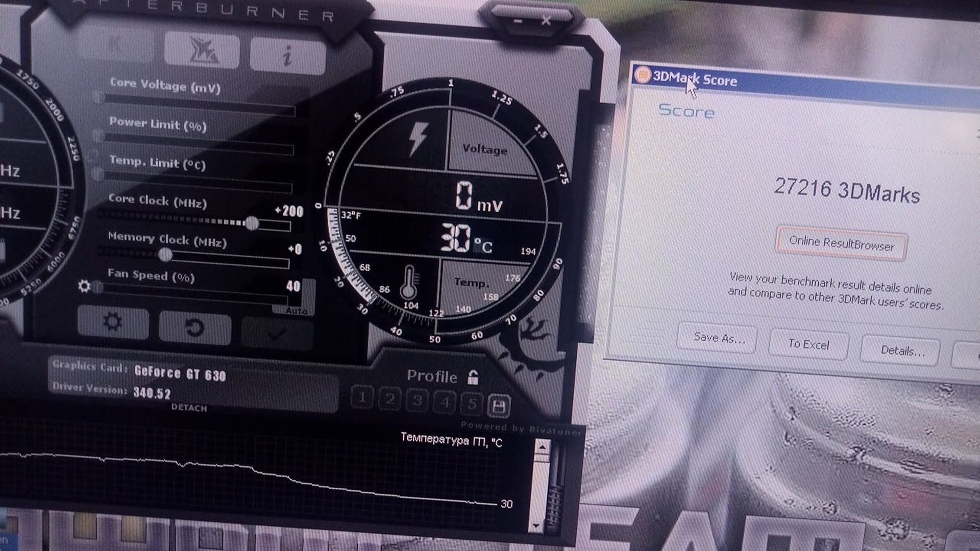
Task: Click the fan speed gear icon
Action: tap(84, 286)
